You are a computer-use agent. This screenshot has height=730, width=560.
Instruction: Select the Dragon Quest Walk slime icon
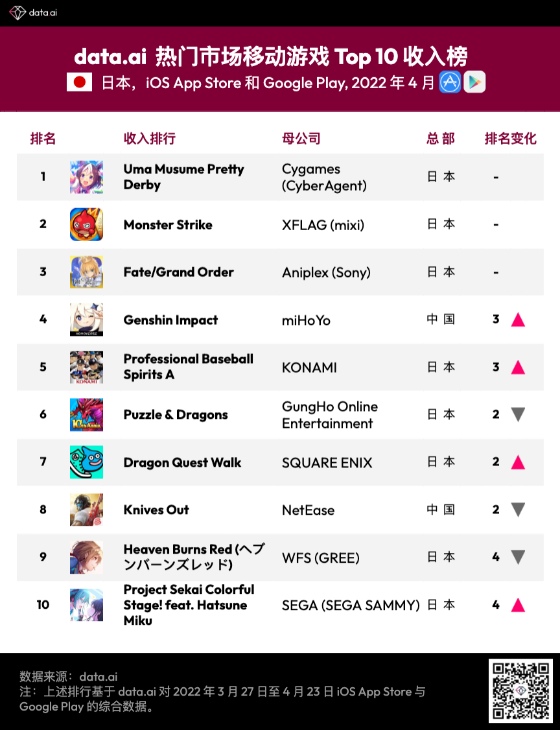(x=86, y=462)
